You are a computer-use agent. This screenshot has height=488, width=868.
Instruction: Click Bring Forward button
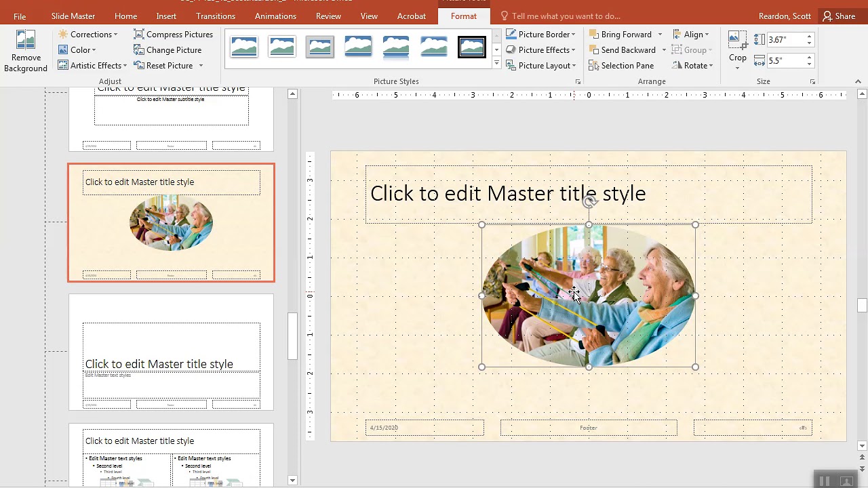point(620,35)
